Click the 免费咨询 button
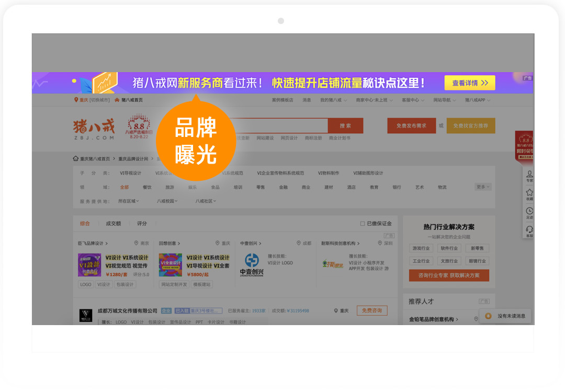The width and height of the screenshot is (565, 392). coord(372,310)
